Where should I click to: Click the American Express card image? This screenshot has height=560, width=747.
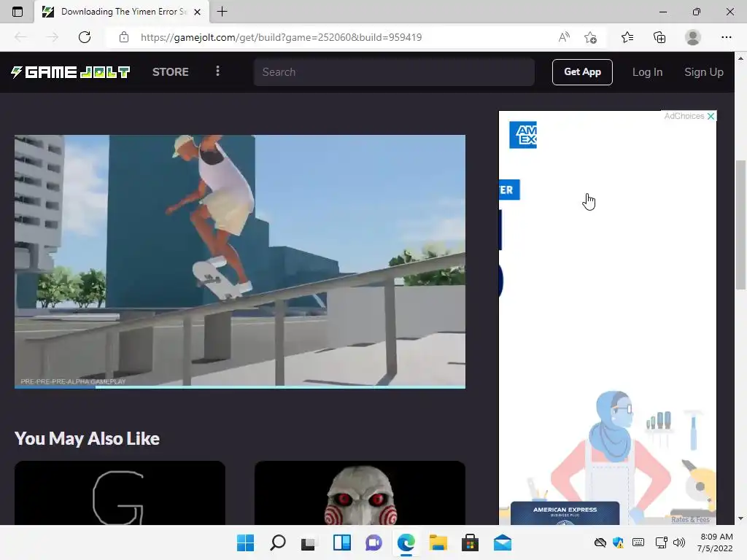pos(565,513)
